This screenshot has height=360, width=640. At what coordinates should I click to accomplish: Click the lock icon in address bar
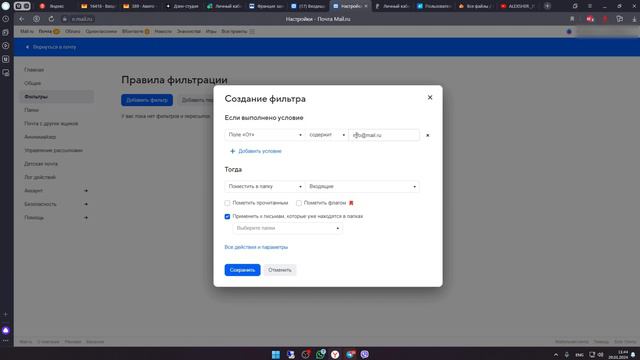64,19
